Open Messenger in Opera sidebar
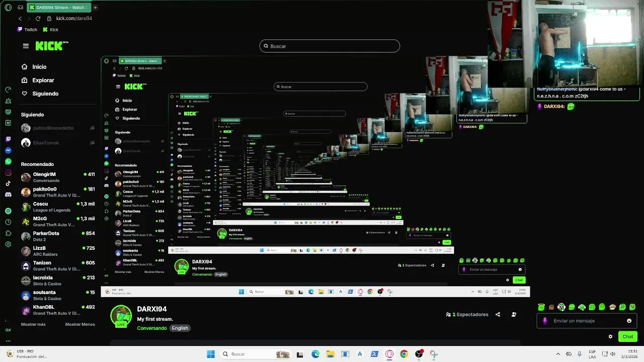 tap(8, 150)
